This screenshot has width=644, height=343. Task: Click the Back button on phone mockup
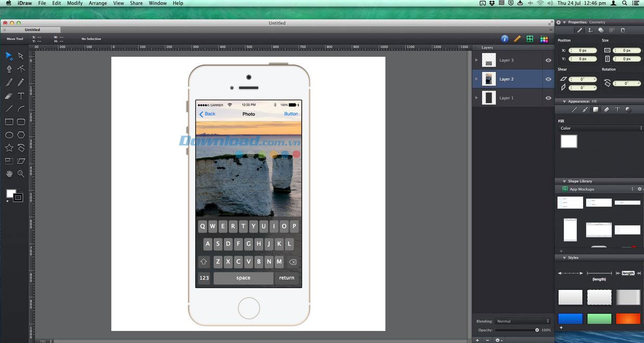pyautogui.click(x=207, y=114)
